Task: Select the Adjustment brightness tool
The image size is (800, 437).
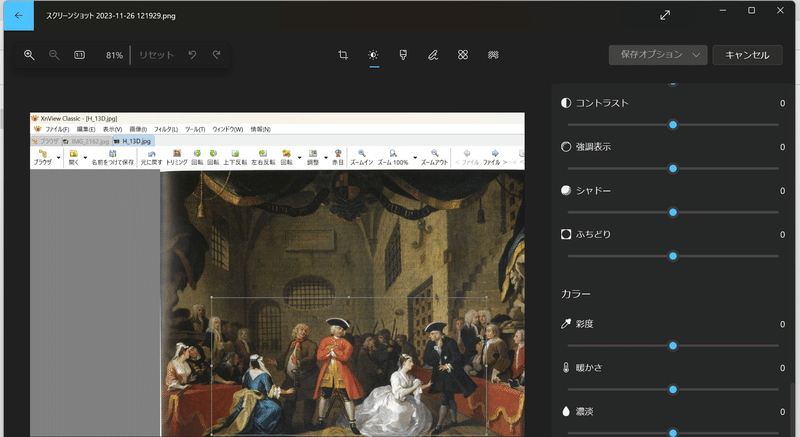Action: click(x=373, y=55)
